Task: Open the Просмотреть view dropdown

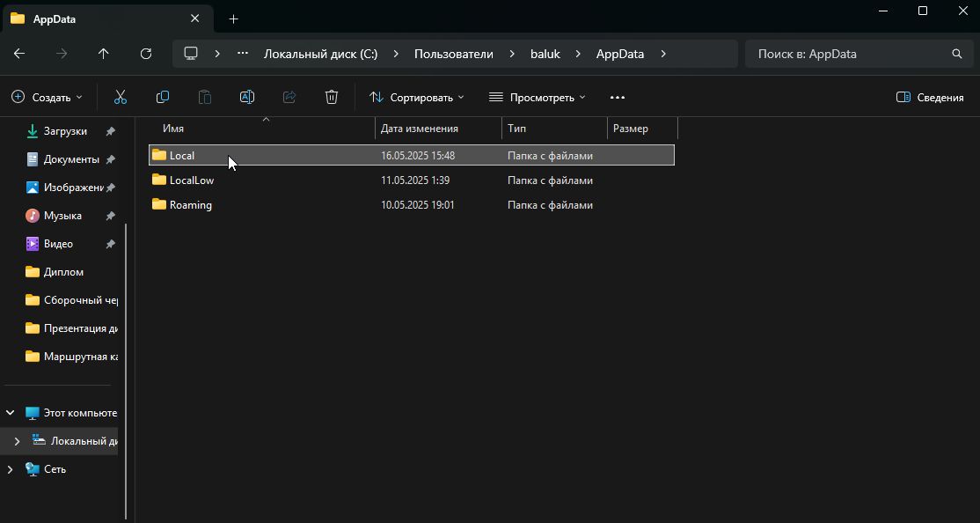Action: tap(537, 97)
